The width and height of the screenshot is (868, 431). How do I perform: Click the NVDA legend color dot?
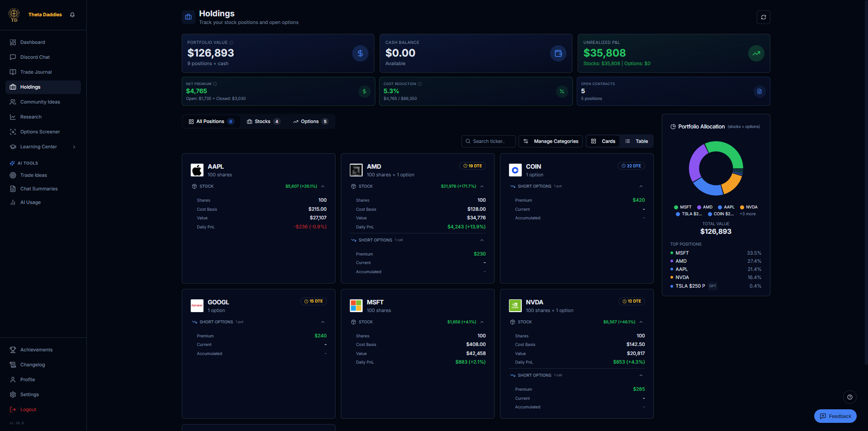tap(742, 207)
